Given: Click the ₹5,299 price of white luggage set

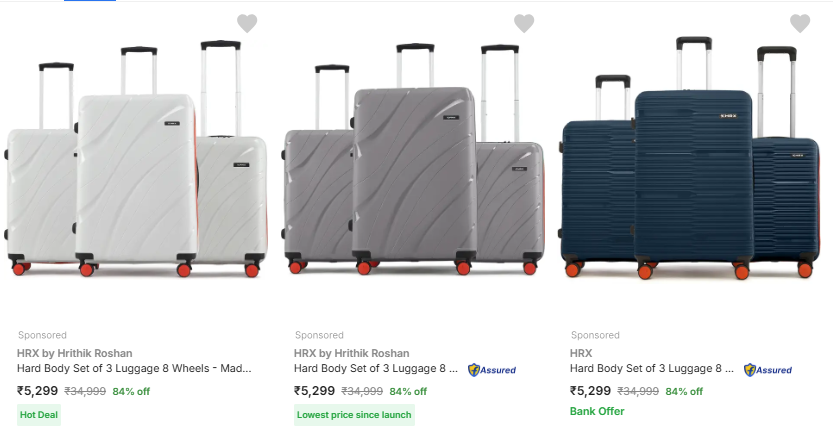Looking at the screenshot, I should click(x=38, y=391).
